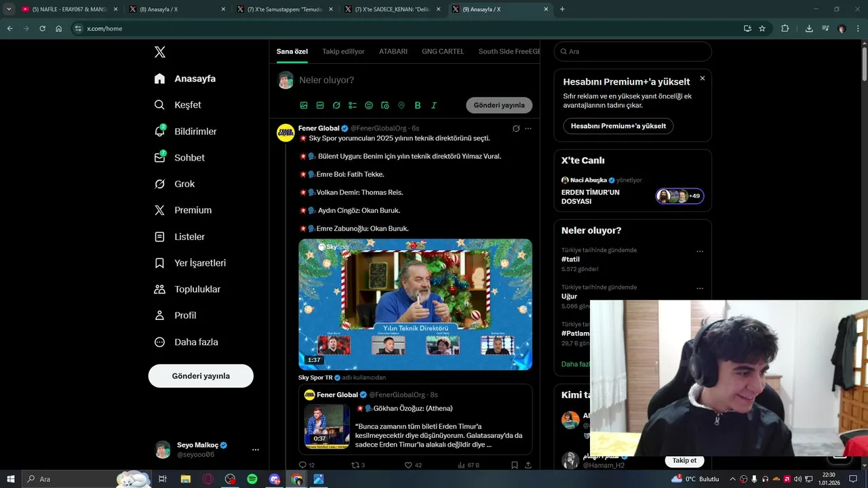Viewport: 868px width, 488px height.
Task: Click Grok icon in compose toolbar
Action: [336, 105]
